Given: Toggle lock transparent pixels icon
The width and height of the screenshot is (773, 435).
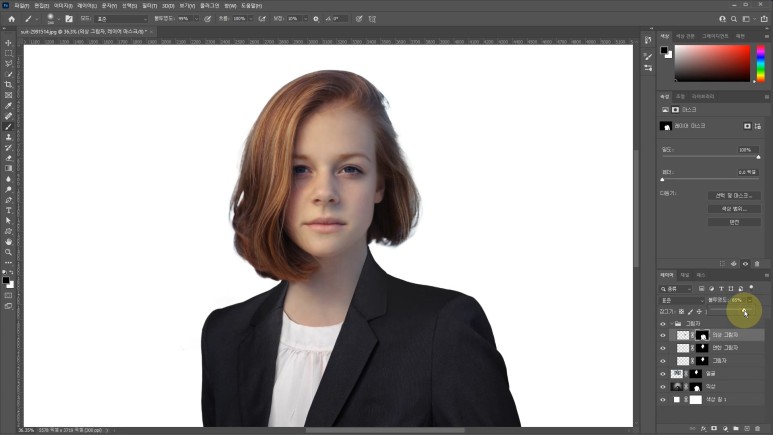Looking at the screenshot, I should [681, 312].
